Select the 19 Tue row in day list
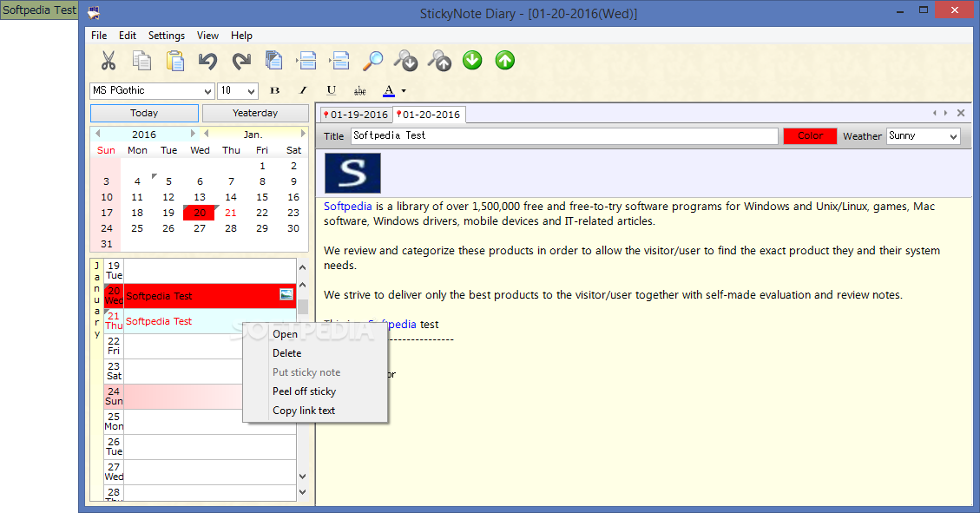The width and height of the screenshot is (980, 513). coord(200,271)
